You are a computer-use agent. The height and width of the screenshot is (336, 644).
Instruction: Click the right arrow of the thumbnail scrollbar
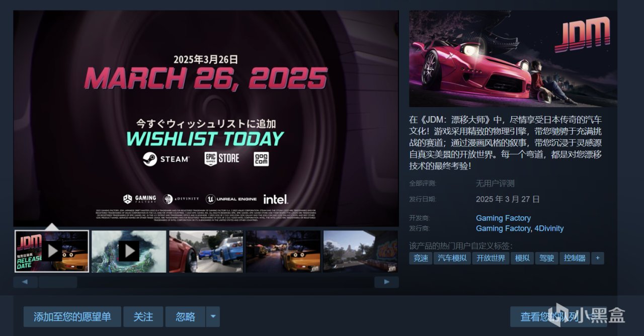(386, 282)
